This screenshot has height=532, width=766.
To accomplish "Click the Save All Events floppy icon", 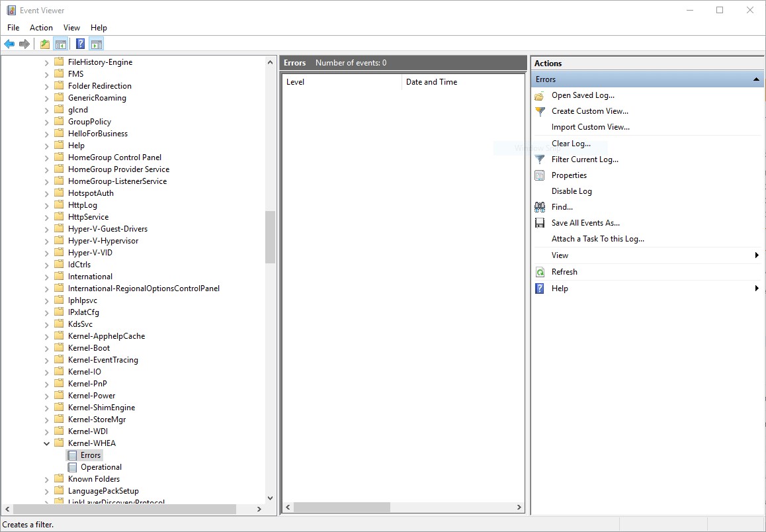I will tap(539, 223).
